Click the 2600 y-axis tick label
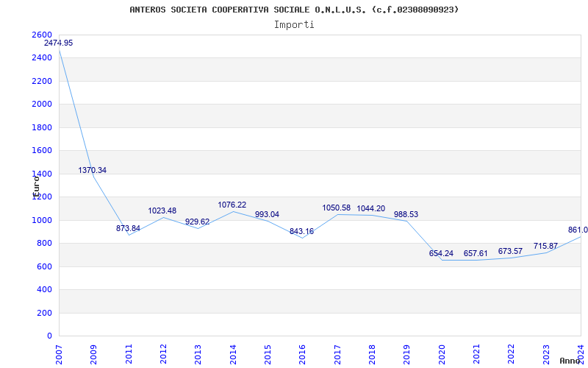 42,35
